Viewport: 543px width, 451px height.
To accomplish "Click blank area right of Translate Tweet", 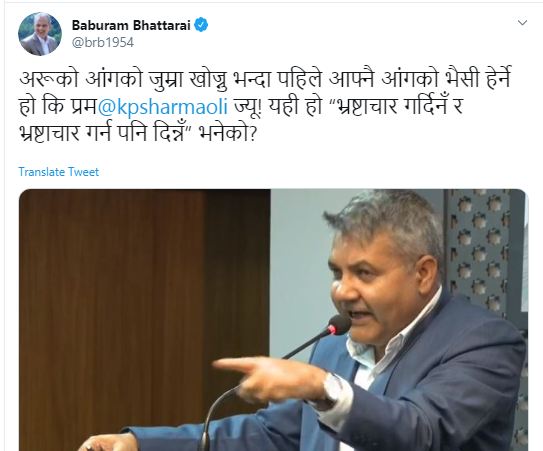I will 312,172.
